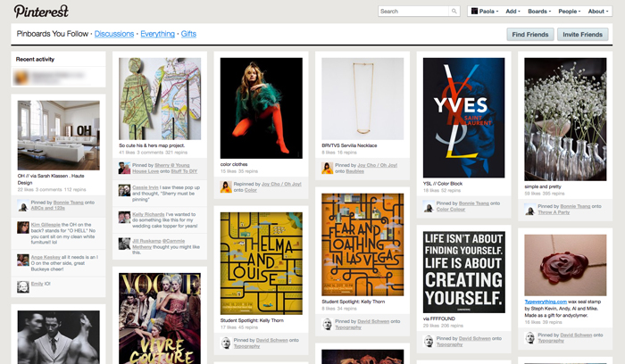Open the OH living room pin image
This screenshot has width=625, height=364.
59,136
